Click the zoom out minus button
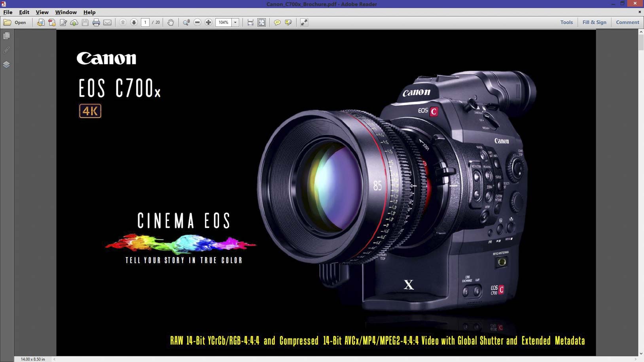This screenshot has height=362, width=644. coord(197,23)
